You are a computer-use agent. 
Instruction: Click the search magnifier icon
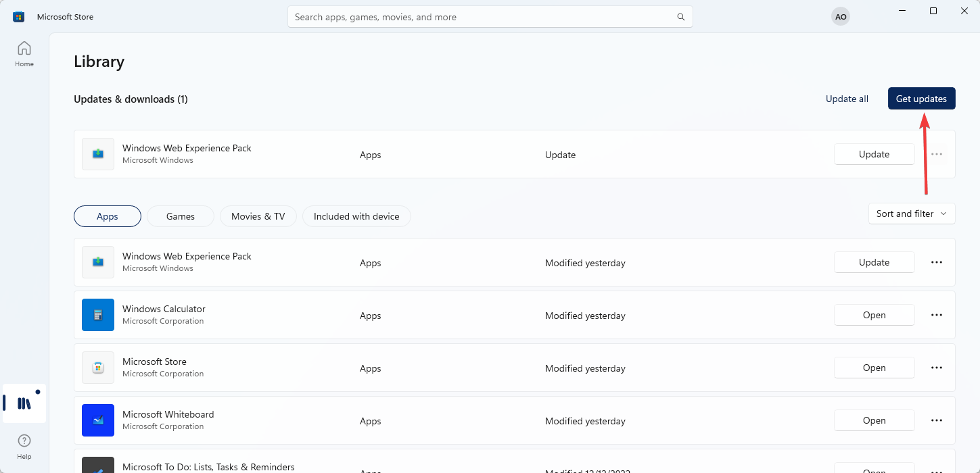click(x=681, y=17)
